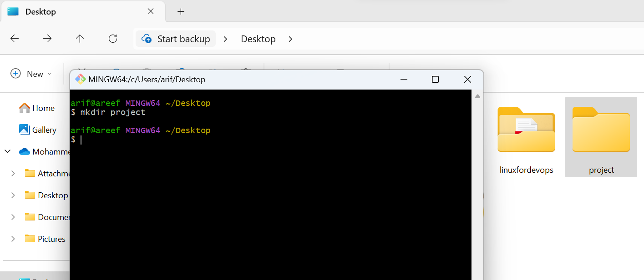Viewport: 644px width, 280px height.
Task: Click the Start backup cloud icon
Action: [147, 39]
